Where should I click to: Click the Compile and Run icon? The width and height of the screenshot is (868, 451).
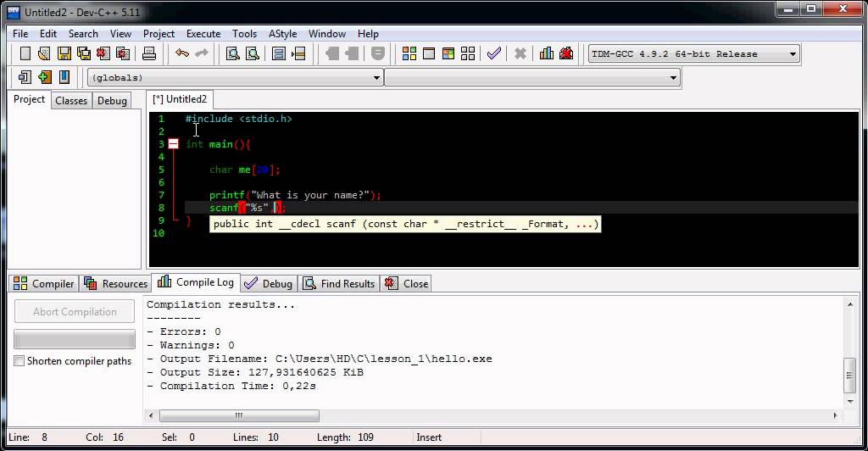pyautogui.click(x=448, y=53)
